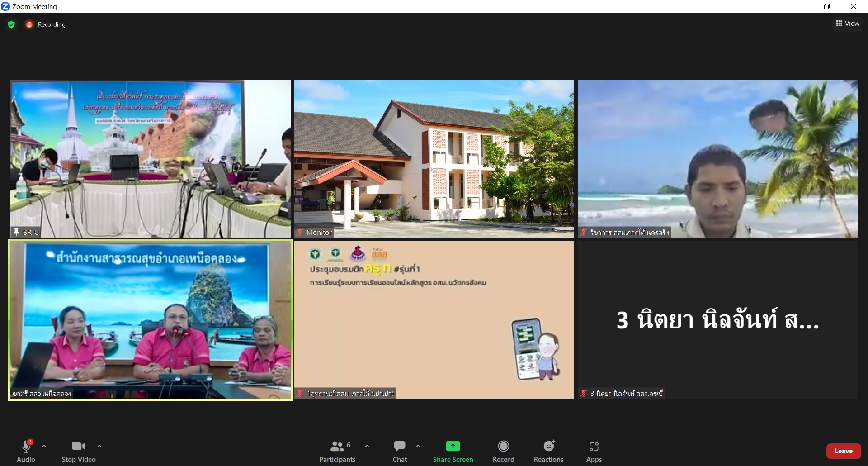Click the green encryption shield icon
Image resolution: width=868 pixels, height=466 pixels.
[x=11, y=24]
